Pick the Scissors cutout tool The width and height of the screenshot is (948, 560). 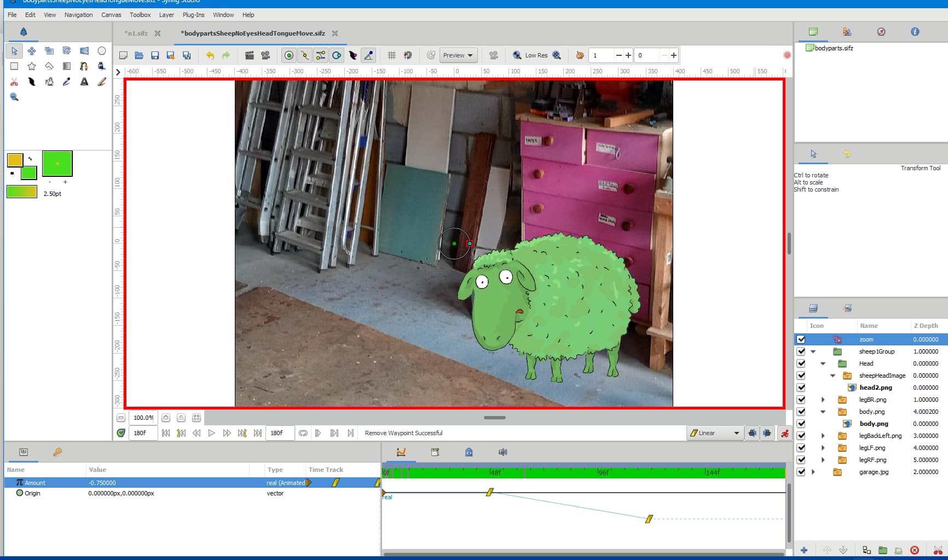tap(14, 82)
